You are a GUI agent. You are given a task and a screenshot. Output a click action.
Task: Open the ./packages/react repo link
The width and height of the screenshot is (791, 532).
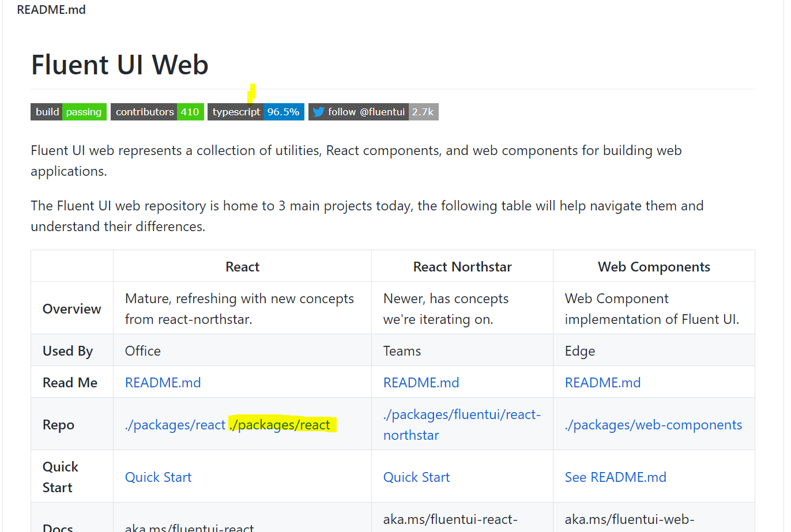175,425
